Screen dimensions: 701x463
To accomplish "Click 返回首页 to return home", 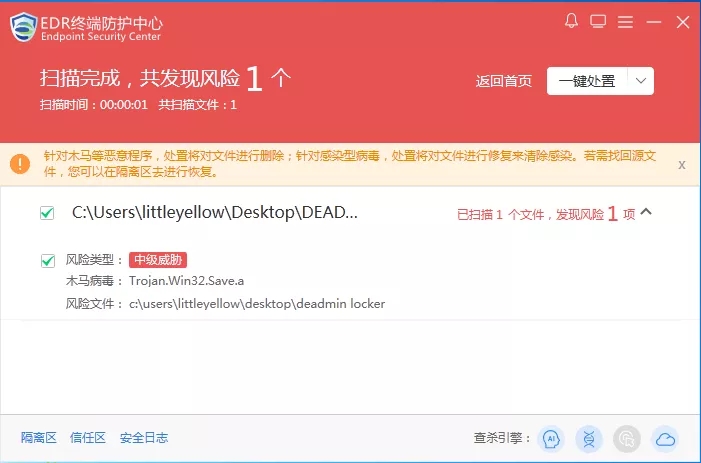I will (x=504, y=82).
